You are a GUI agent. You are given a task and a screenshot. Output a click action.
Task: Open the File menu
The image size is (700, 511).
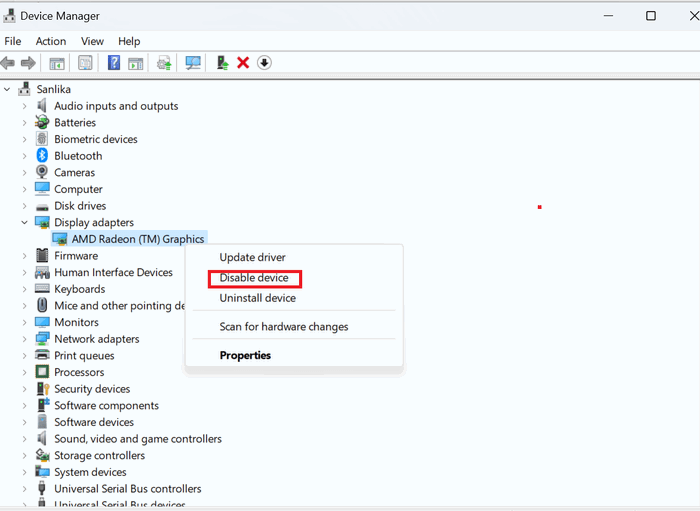click(x=12, y=41)
